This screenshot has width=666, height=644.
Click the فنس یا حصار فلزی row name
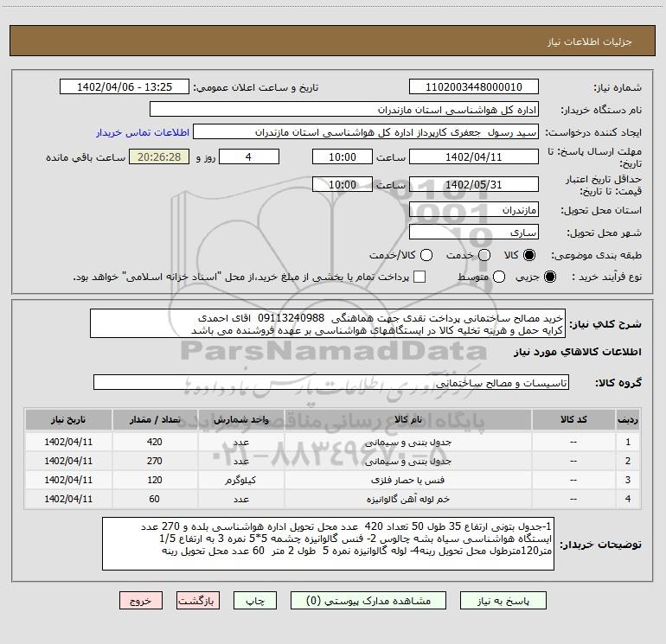point(407,480)
